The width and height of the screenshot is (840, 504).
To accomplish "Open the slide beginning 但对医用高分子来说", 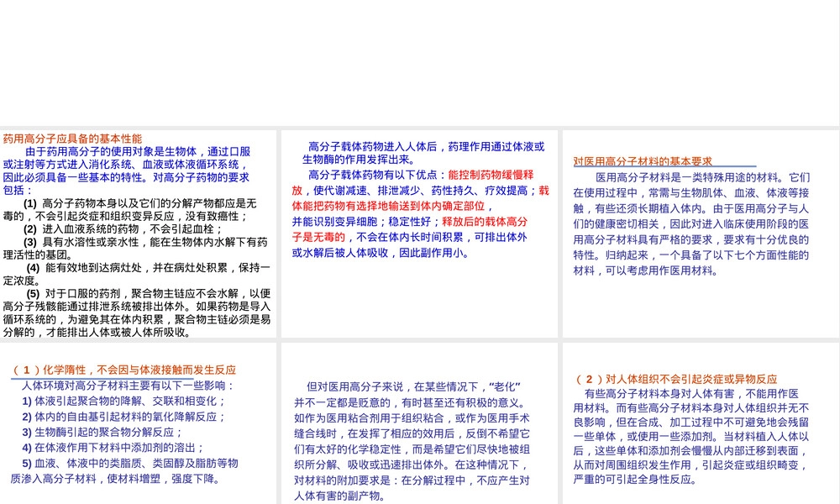I will (419, 423).
